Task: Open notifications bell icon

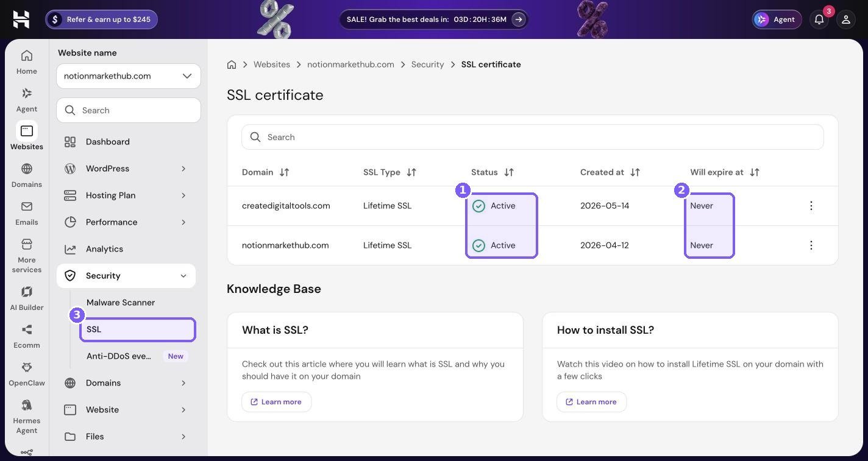Action: (x=819, y=19)
